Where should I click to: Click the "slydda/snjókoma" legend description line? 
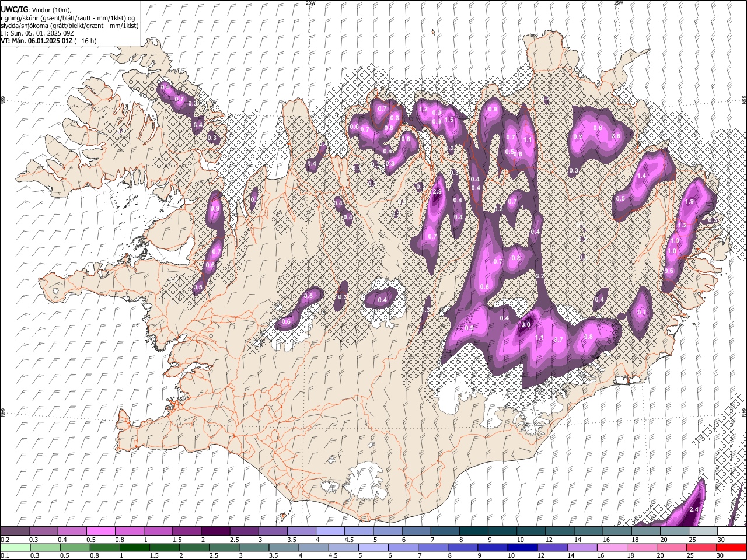(x=69, y=26)
